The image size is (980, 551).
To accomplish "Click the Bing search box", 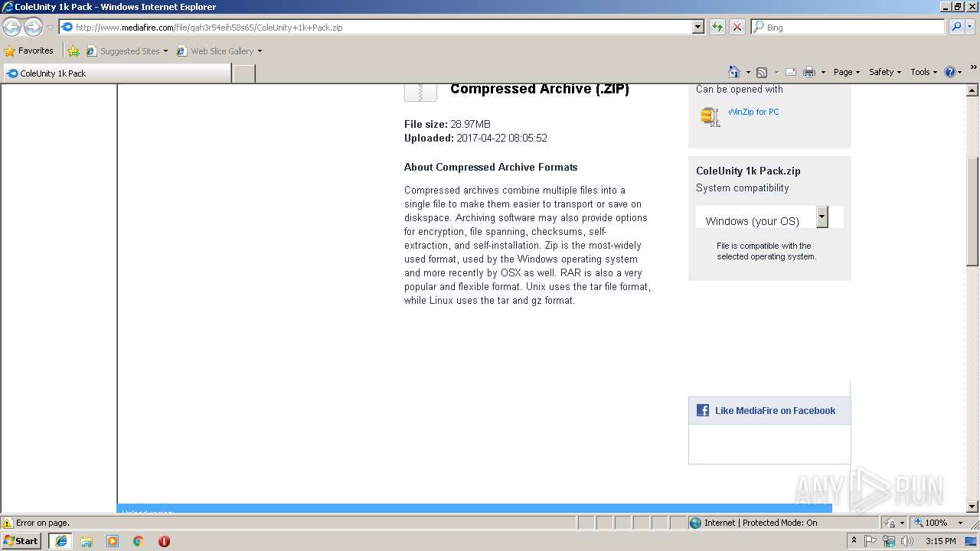I will [x=848, y=28].
